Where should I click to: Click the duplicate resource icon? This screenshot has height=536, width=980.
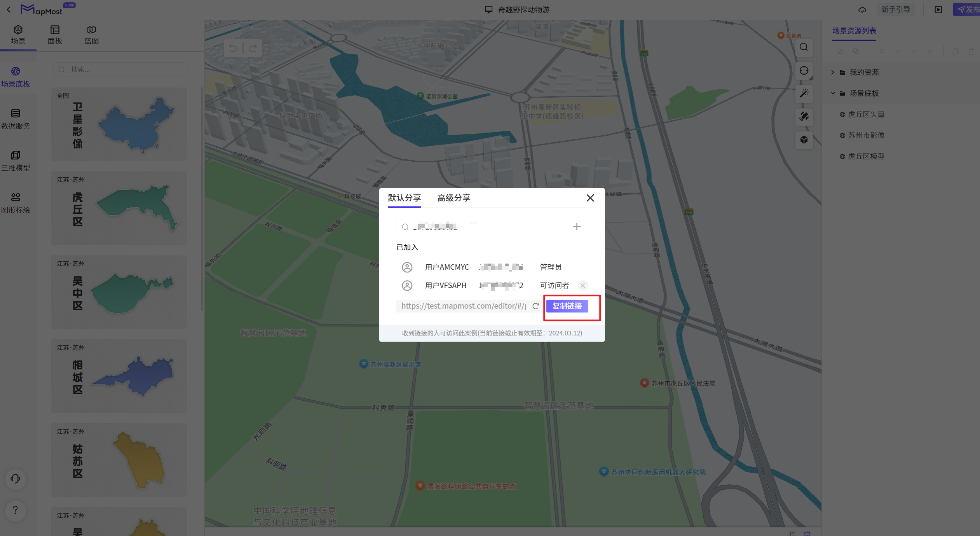[x=956, y=51]
